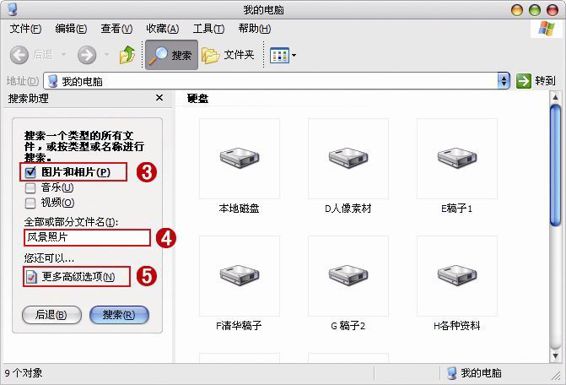Open Forward history dropdown arrow
The image size is (566, 385).
click(x=107, y=55)
